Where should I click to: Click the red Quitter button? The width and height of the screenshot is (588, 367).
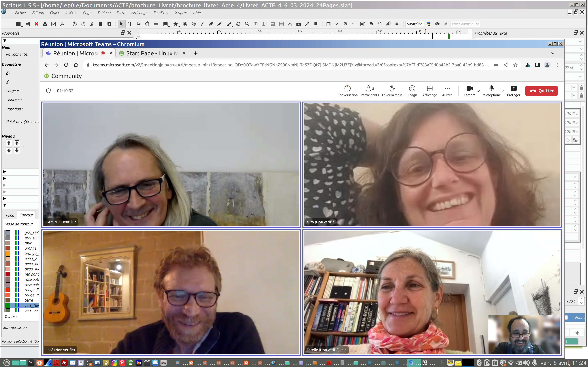pos(541,91)
